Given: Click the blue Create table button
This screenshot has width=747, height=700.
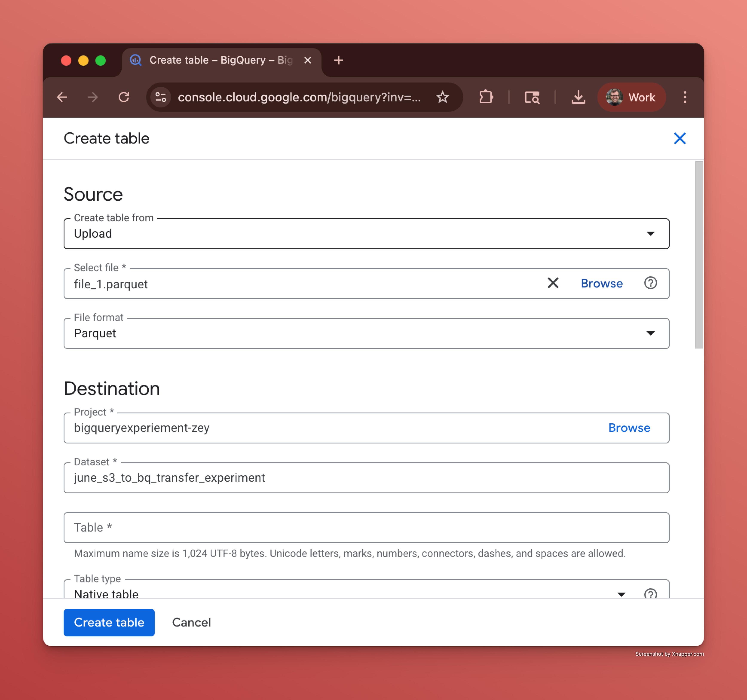Looking at the screenshot, I should (109, 622).
